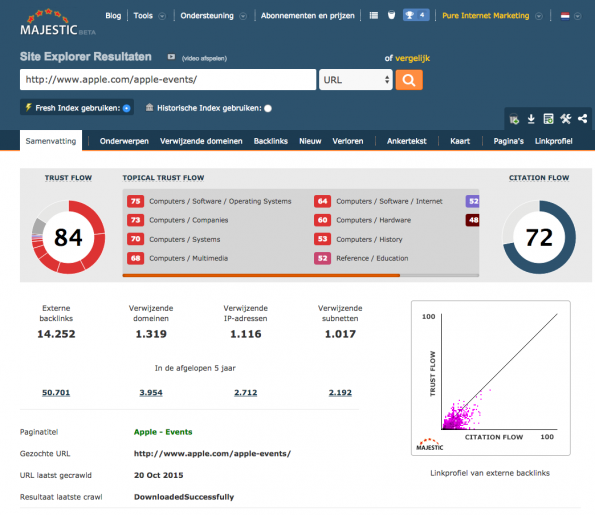
Task: Click the create report icon
Action: (x=548, y=119)
